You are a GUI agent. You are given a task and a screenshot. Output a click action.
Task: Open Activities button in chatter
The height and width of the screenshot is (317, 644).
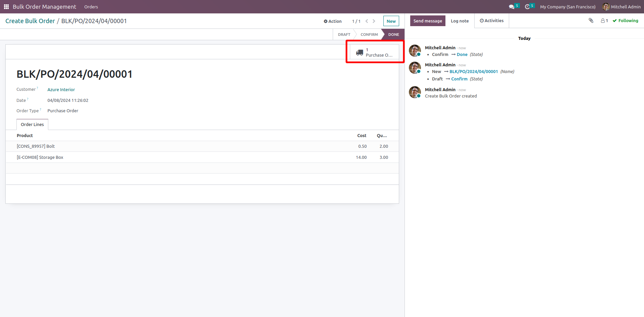[492, 21]
